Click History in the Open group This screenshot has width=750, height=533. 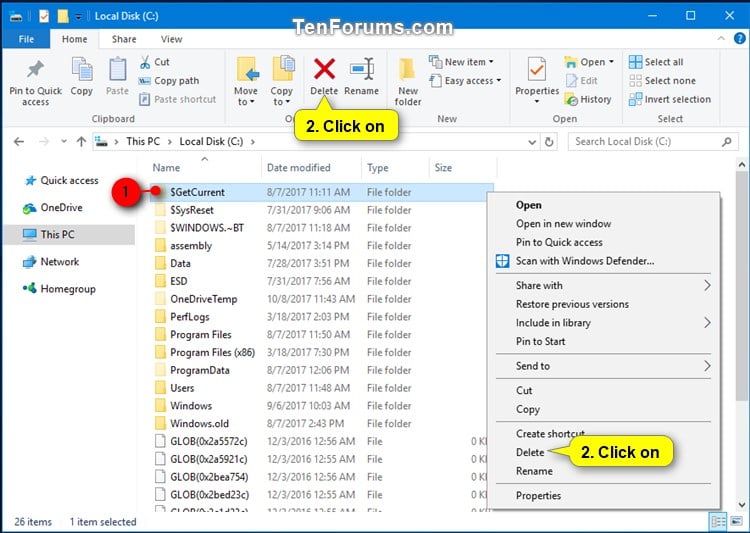[588, 100]
